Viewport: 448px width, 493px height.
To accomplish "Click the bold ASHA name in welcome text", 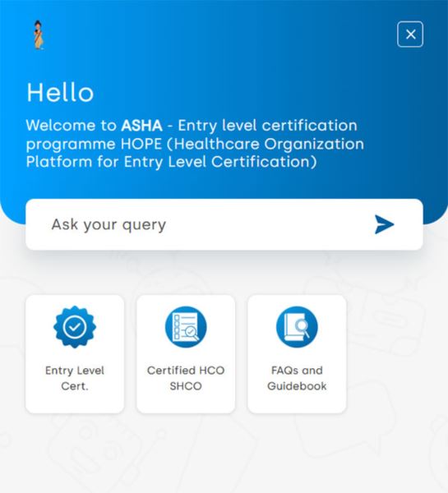I will (x=142, y=126).
